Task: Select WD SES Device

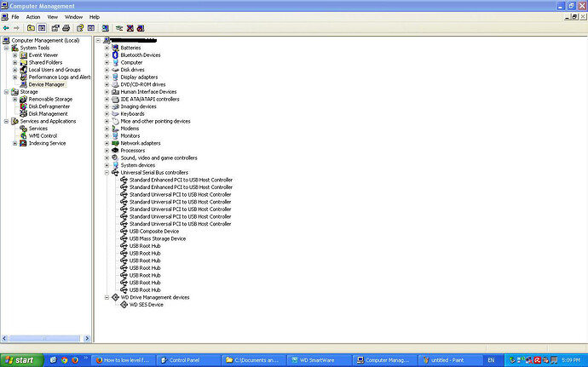Action: pyautogui.click(x=147, y=305)
